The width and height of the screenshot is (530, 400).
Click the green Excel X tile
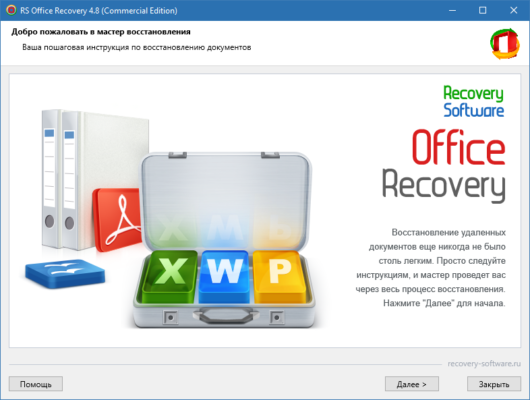click(x=170, y=276)
